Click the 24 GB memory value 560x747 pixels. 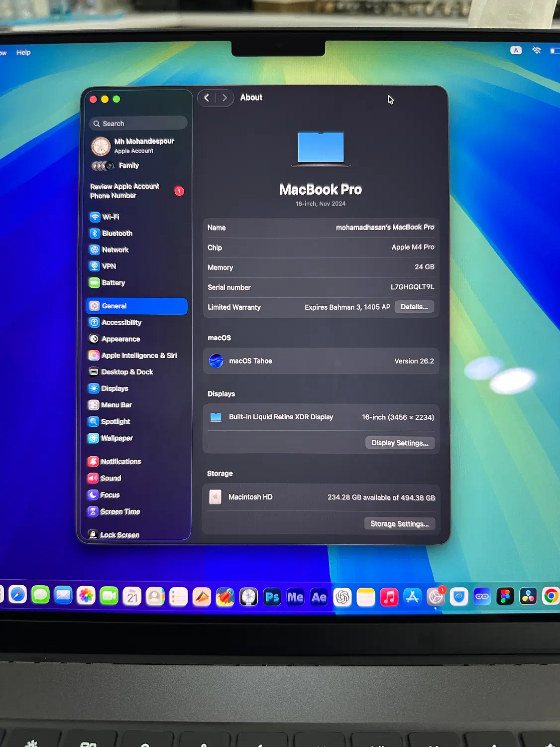(x=425, y=267)
